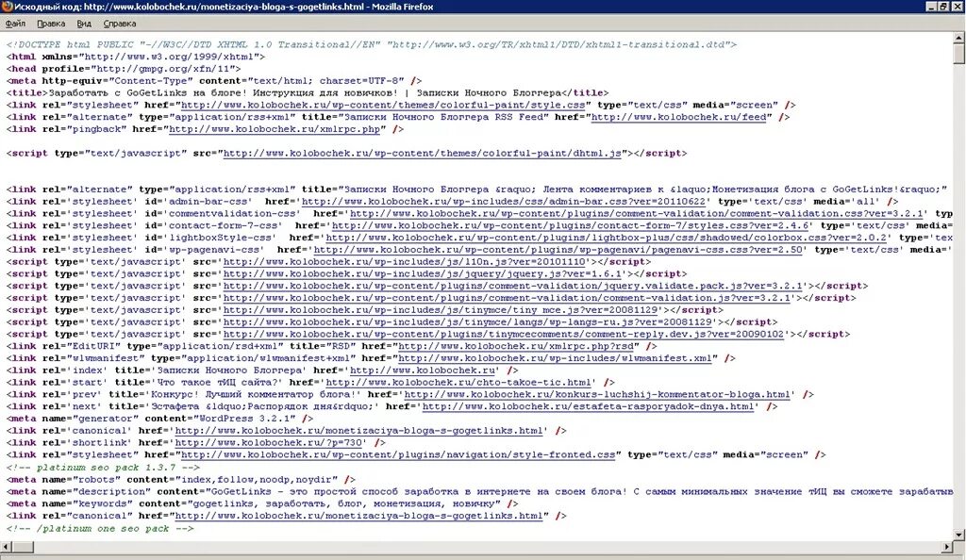Open the Вид menu
This screenshot has height=560, width=966.
point(84,24)
